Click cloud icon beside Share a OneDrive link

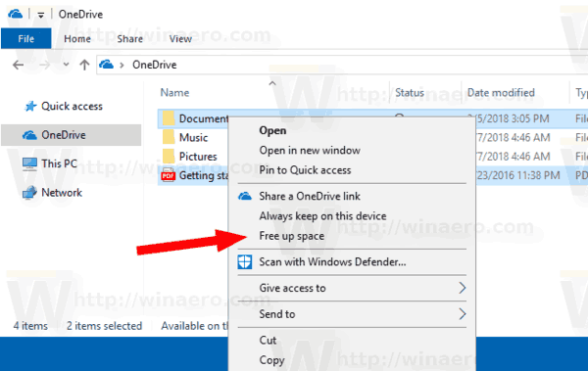tap(245, 196)
